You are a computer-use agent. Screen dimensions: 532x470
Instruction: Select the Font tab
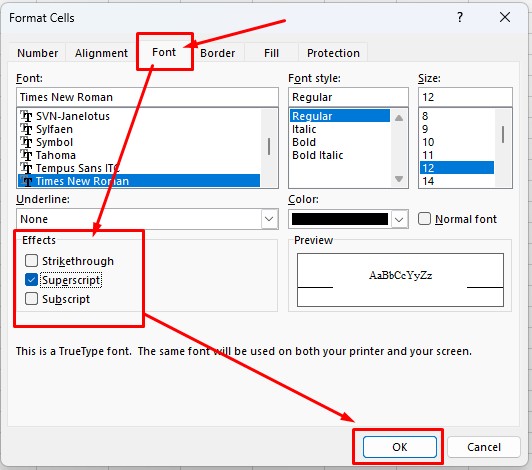tap(164, 52)
